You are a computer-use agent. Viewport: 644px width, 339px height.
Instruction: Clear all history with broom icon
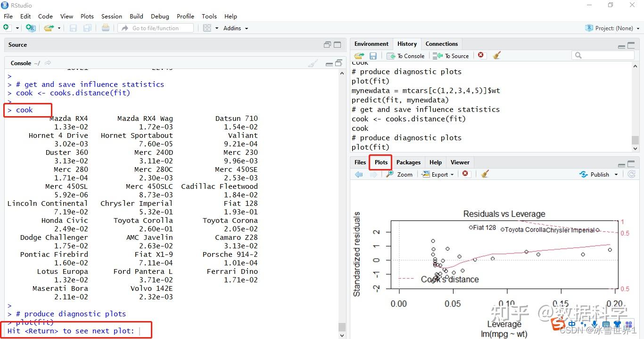point(496,55)
